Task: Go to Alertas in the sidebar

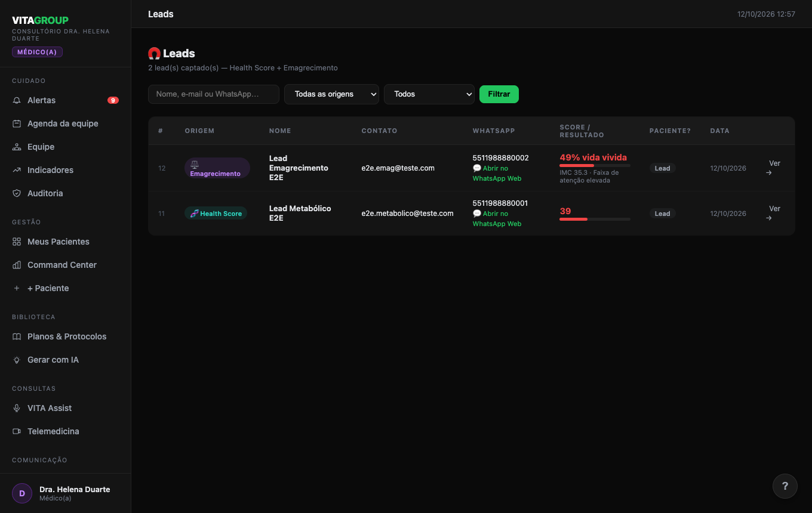Action: pyautogui.click(x=66, y=100)
